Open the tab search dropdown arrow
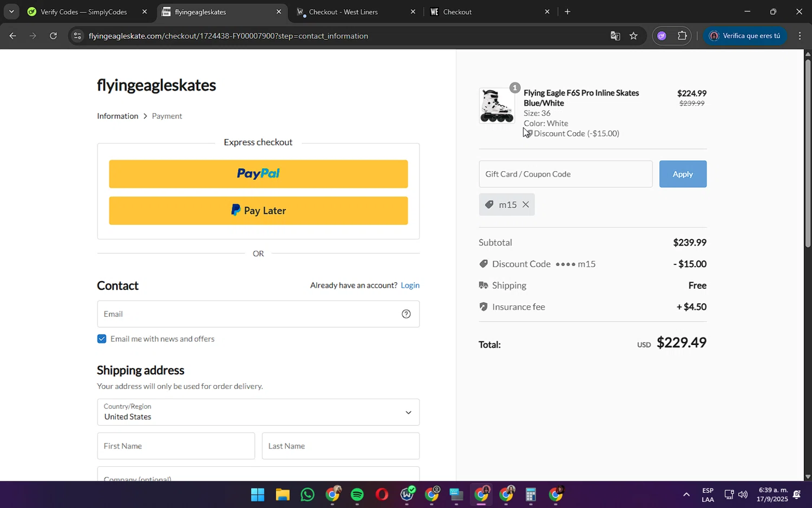 coord(11,11)
